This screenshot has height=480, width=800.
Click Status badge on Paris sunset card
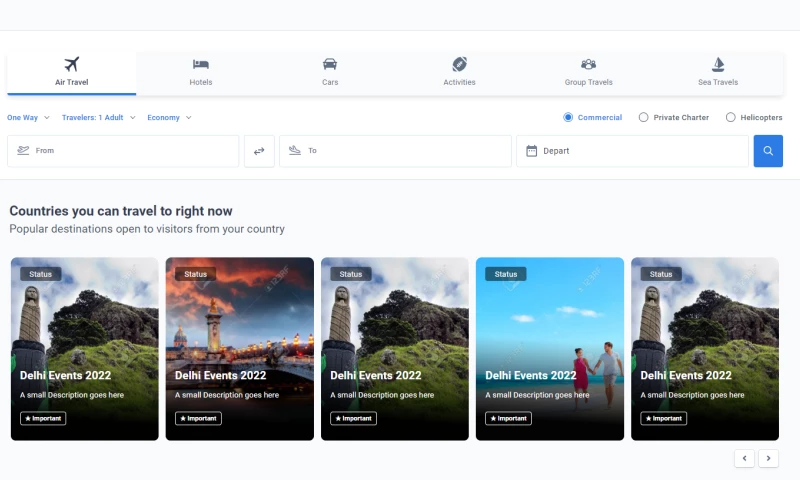point(196,274)
